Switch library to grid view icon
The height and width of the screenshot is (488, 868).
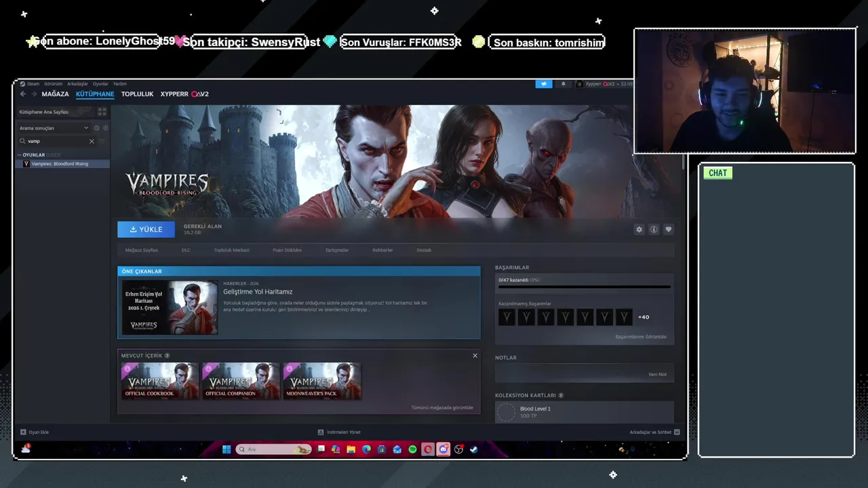(x=102, y=112)
